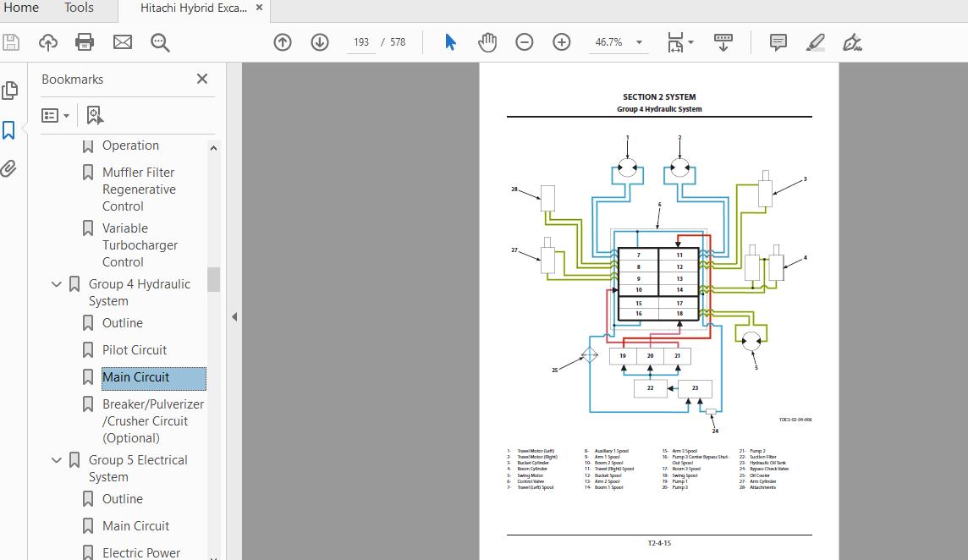This screenshot has width=968, height=560.
Task: Open the Muffler Filter Regenerative Control bookmark
Action: tap(139, 189)
